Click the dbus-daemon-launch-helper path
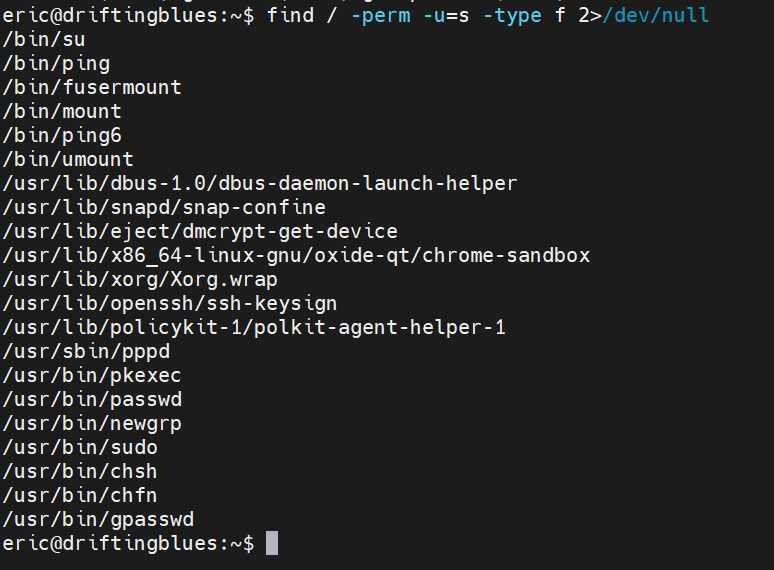This screenshot has width=774, height=570. pyautogui.click(x=260, y=184)
